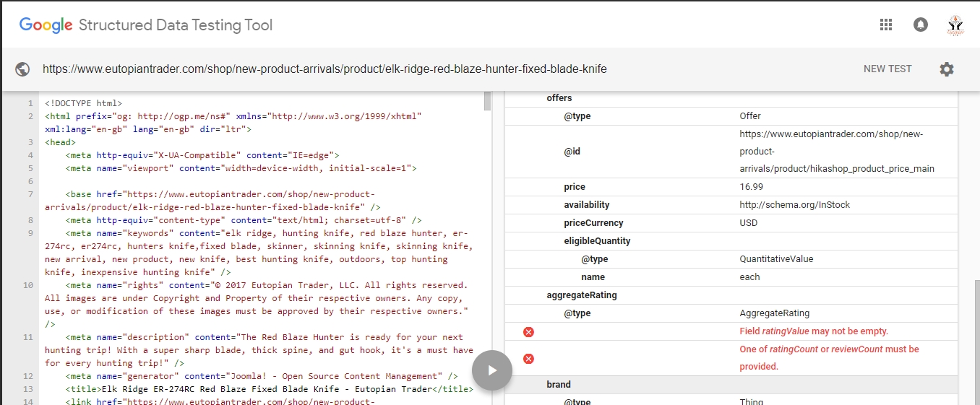Click the name value each
The image size is (980, 405).
(x=749, y=277)
